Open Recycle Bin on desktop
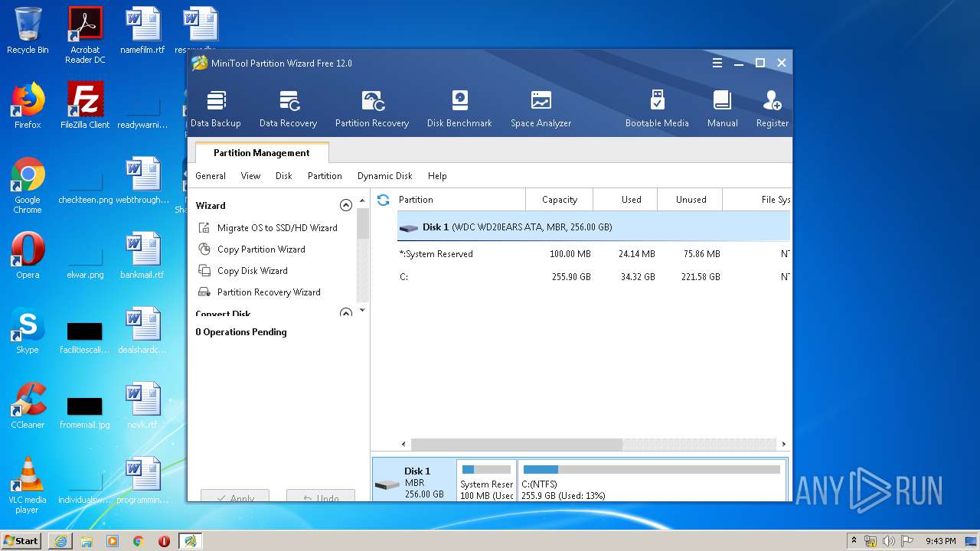The height and width of the screenshot is (551, 980). click(x=28, y=31)
